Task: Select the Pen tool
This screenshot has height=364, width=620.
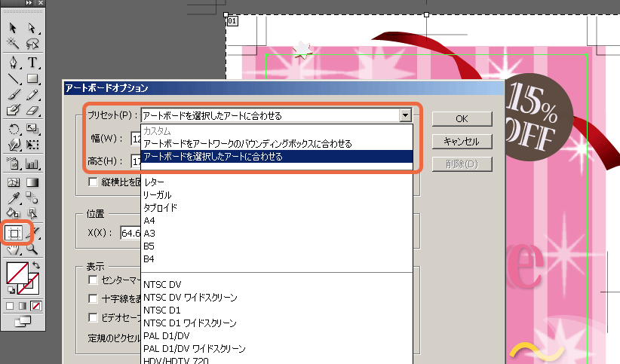Action: pyautogui.click(x=13, y=63)
